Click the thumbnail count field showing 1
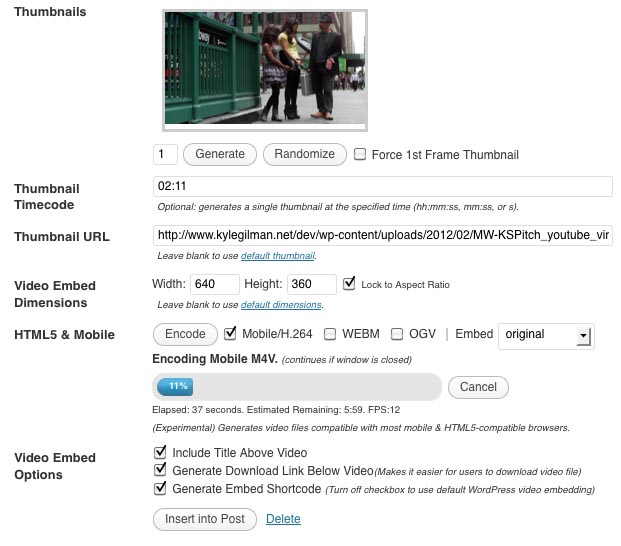Image resolution: width=621 pixels, height=546 pixels. click(x=165, y=154)
